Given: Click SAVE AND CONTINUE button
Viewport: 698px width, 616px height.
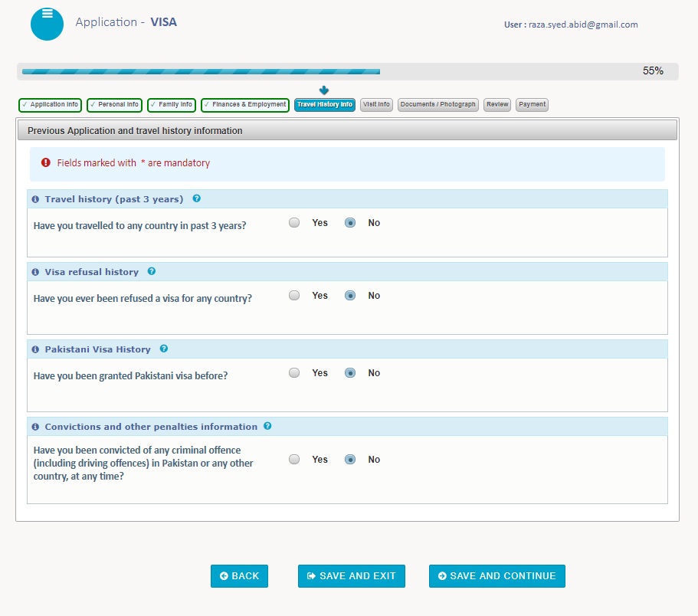Looking at the screenshot, I should tap(497, 576).
